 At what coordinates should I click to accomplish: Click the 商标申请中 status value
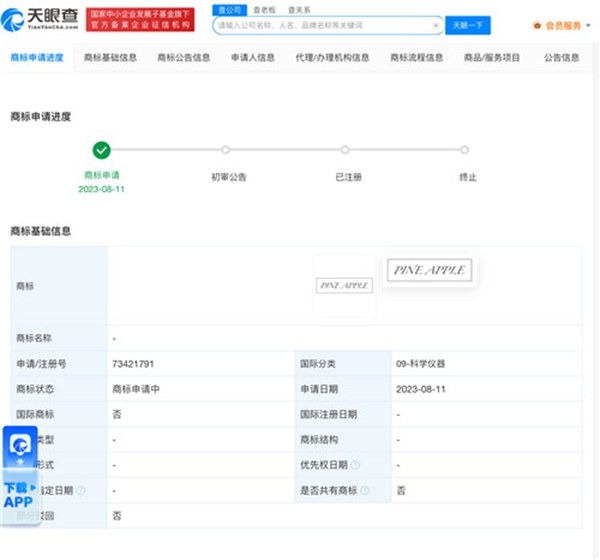coord(136,389)
